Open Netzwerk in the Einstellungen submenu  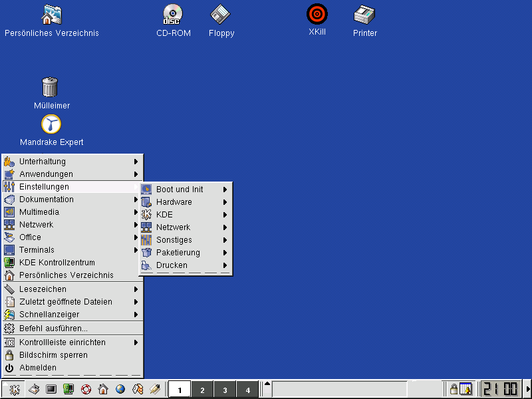pos(186,227)
